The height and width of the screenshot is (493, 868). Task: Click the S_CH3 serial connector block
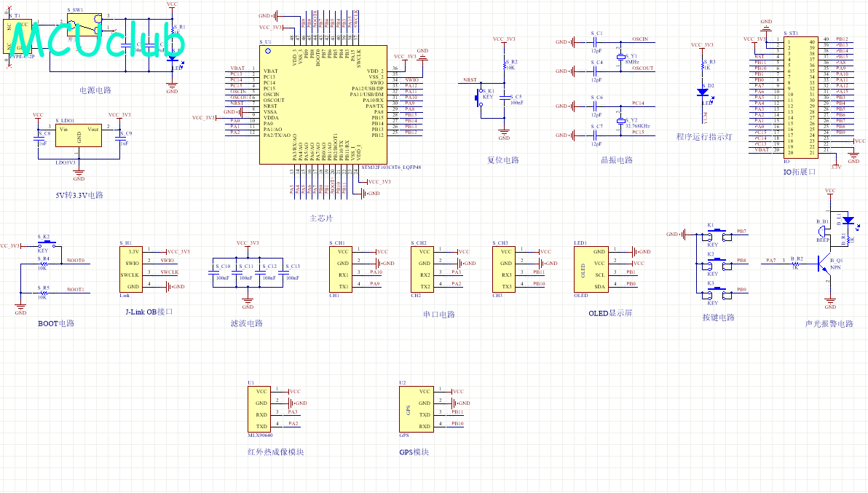tap(504, 269)
